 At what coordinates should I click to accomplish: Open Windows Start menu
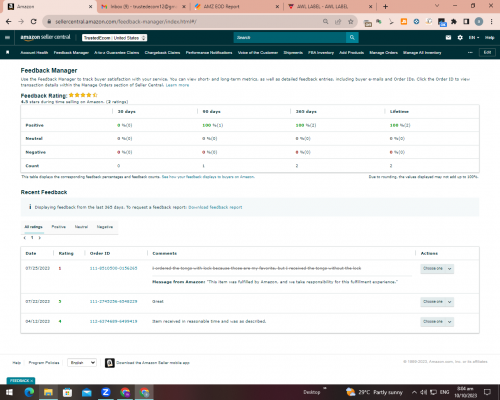(x=9, y=392)
